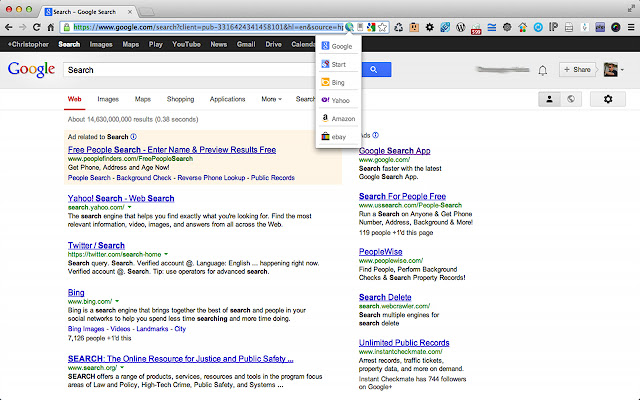Click the php extension icon

pos(600,27)
